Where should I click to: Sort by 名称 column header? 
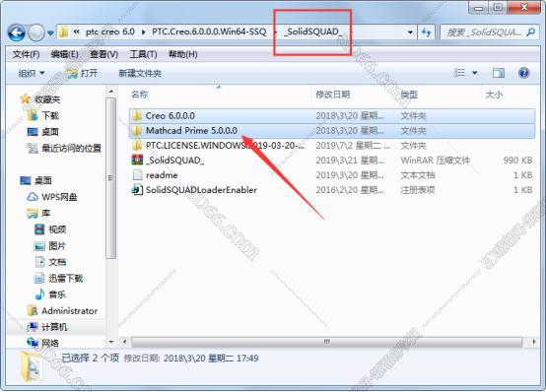(x=139, y=95)
